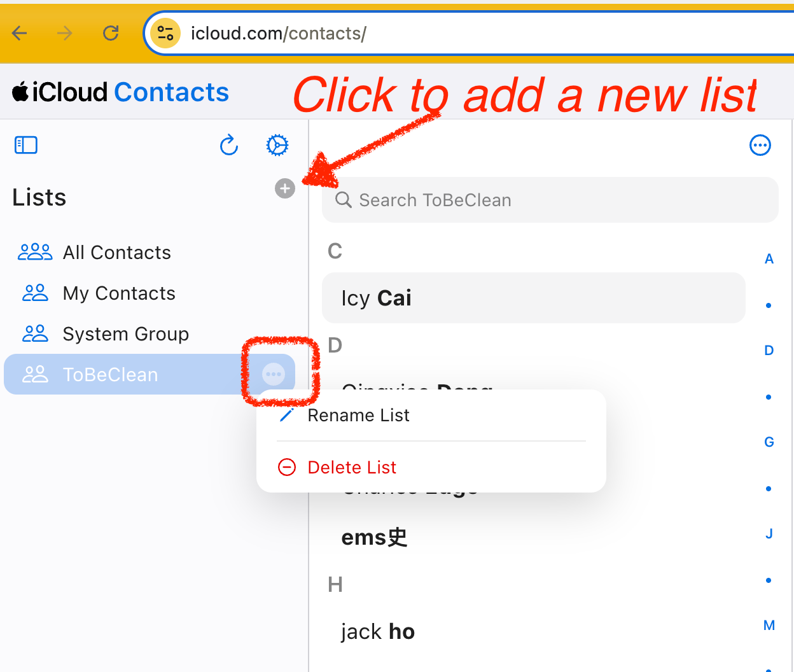Click the icloud.com/contacts/ address field
The width and height of the screenshot is (794, 672).
tap(471, 33)
